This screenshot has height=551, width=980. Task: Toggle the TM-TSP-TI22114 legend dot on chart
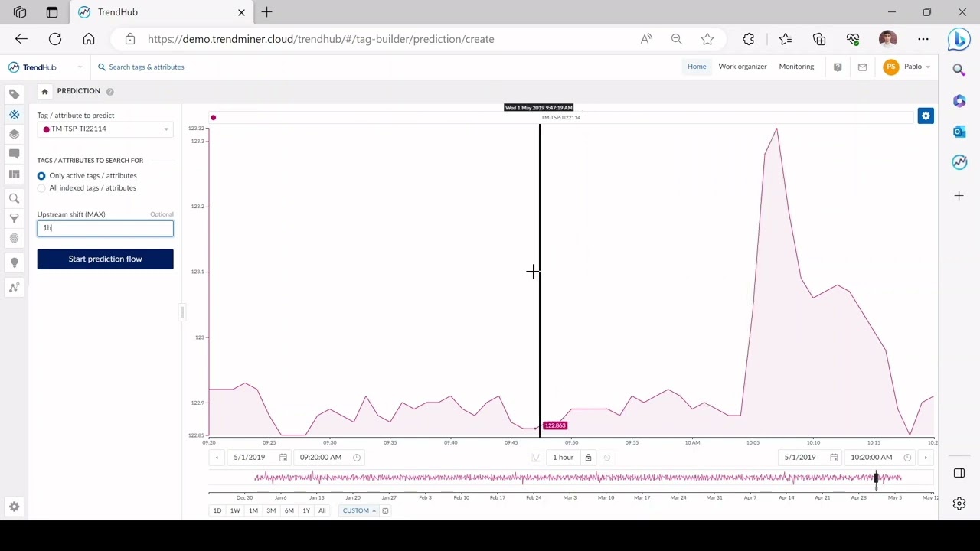[x=213, y=117]
